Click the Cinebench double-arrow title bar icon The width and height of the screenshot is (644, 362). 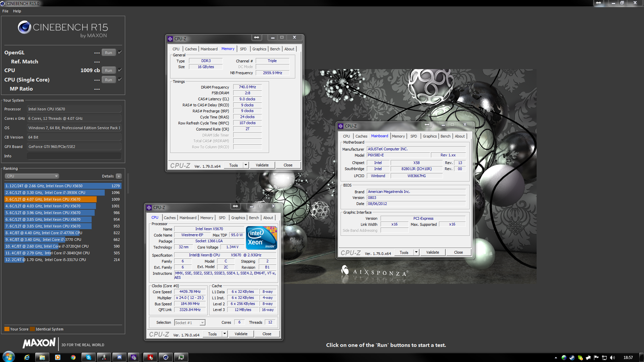(598, 3)
